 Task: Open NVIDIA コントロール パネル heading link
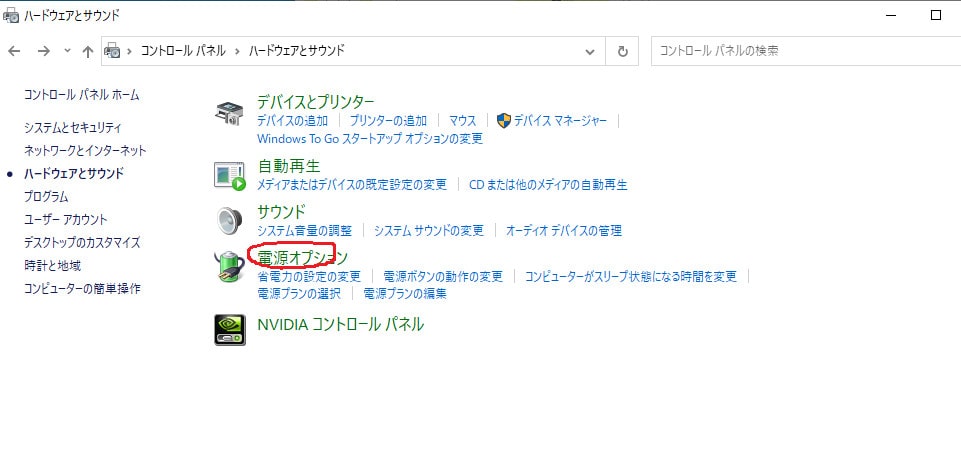(340, 325)
